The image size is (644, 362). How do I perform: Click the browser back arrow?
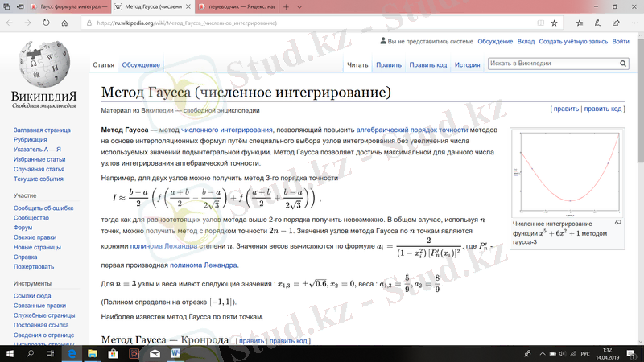tap(10, 23)
